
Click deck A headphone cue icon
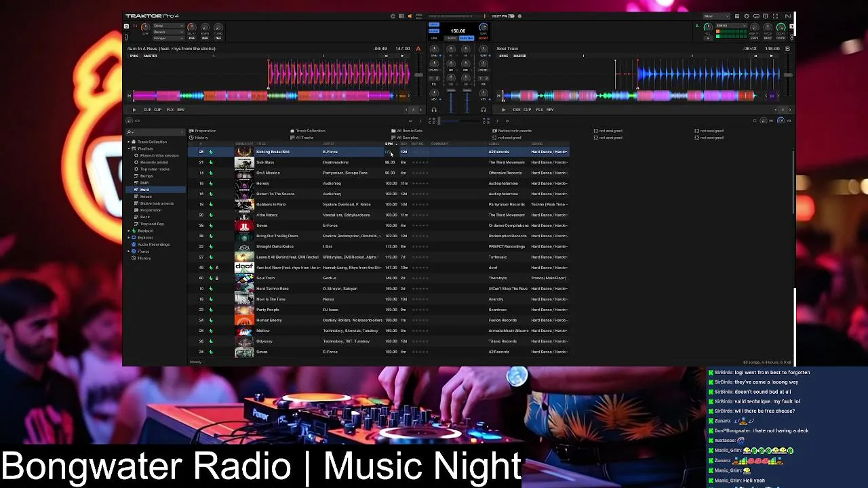[x=434, y=110]
